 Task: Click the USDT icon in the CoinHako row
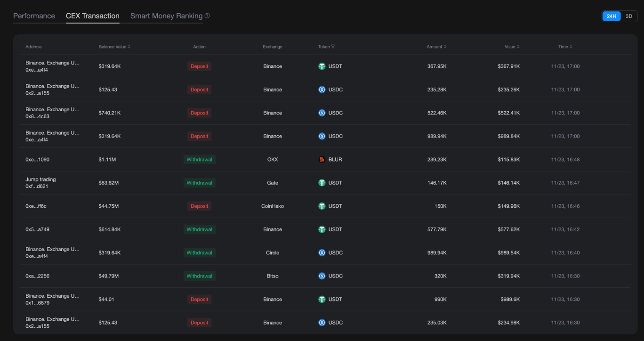[x=322, y=206]
